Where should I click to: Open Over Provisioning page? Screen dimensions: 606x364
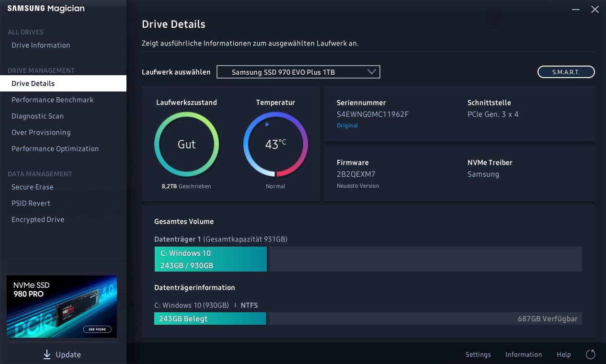(41, 132)
